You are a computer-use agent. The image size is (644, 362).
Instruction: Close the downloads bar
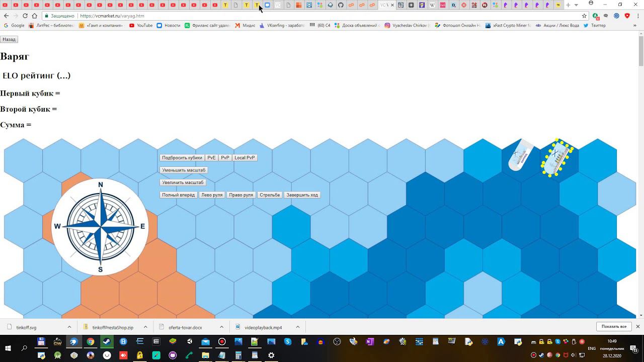pyautogui.click(x=638, y=327)
